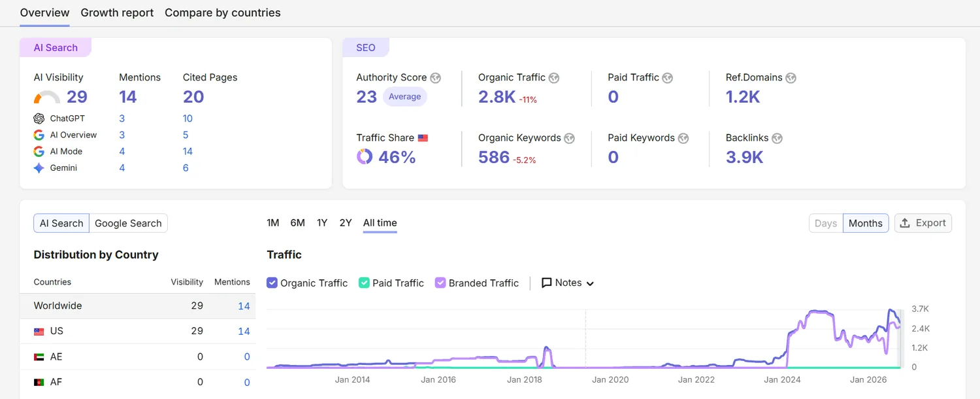Viewport: 980px width, 399px height.
Task: Select the 1M time range
Action: [273, 223]
